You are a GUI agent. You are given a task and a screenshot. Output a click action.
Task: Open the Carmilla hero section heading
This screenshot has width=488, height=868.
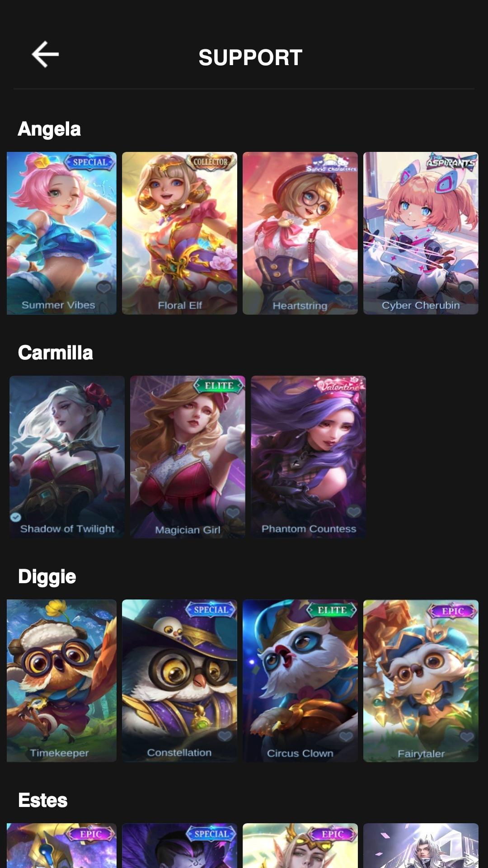tap(56, 353)
